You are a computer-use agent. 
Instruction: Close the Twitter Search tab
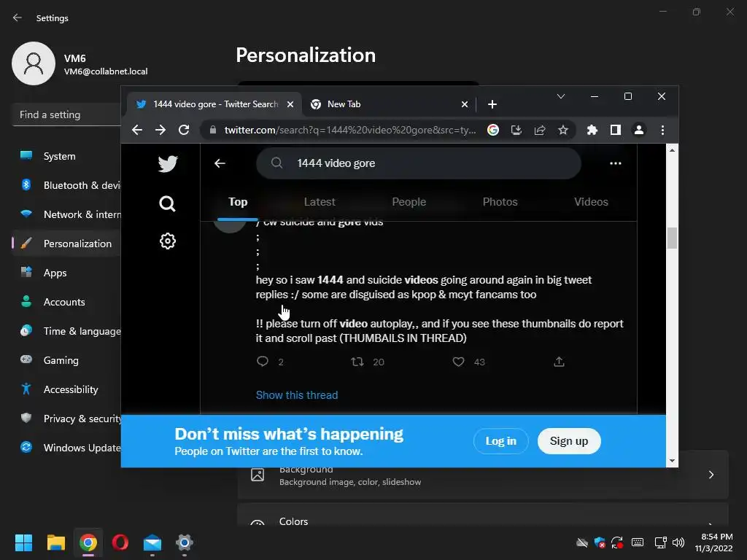point(290,104)
